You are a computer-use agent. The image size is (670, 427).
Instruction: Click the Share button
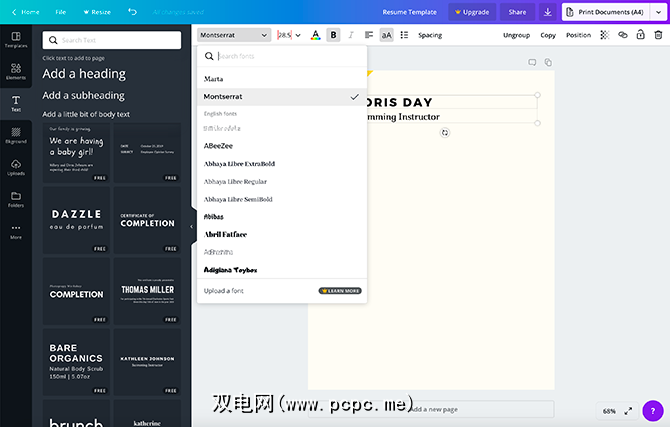(517, 12)
